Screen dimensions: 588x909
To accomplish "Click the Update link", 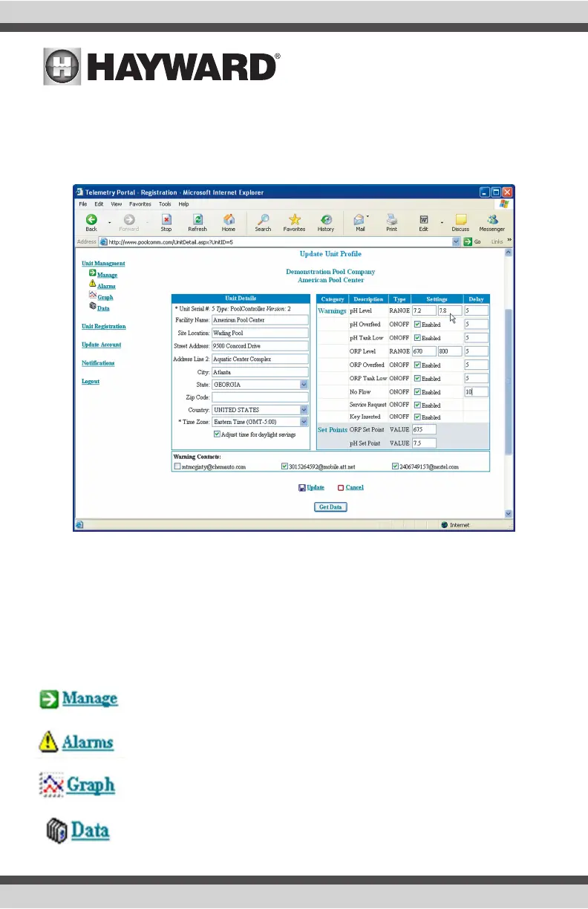I will point(316,488).
